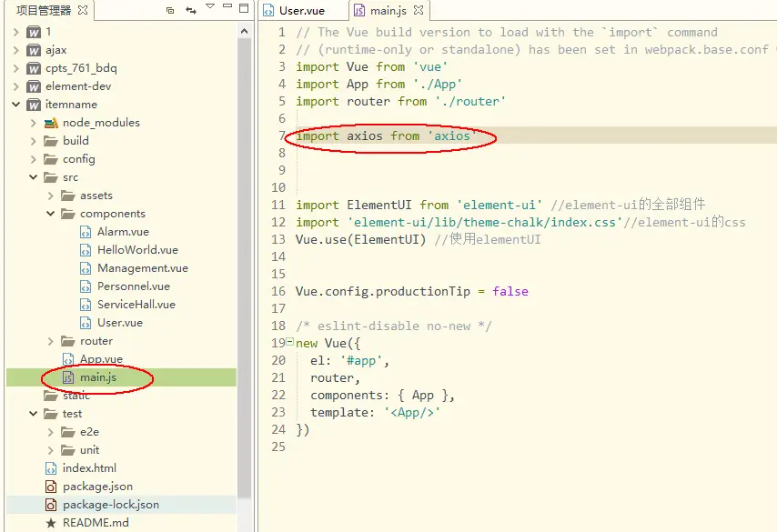Image resolution: width=777 pixels, height=532 pixels.
Task: Click the Management.vue file icon
Action: (86, 268)
